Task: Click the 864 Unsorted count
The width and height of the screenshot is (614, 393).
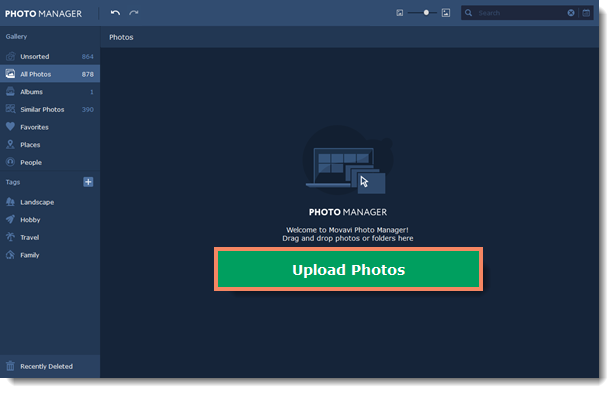Action: pyautogui.click(x=88, y=56)
